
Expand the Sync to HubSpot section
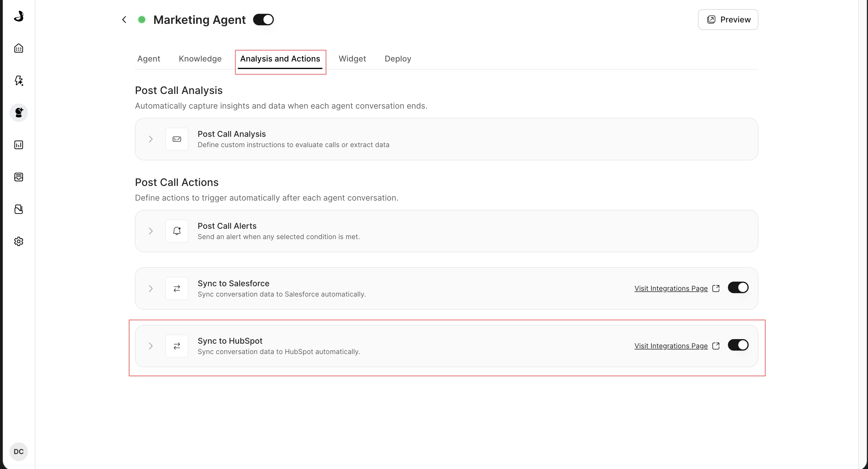point(151,346)
